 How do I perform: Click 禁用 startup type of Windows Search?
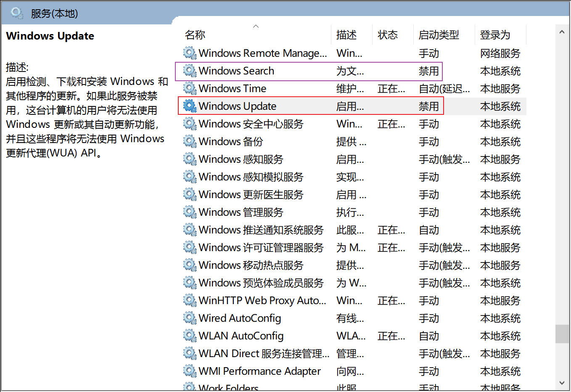[429, 71]
